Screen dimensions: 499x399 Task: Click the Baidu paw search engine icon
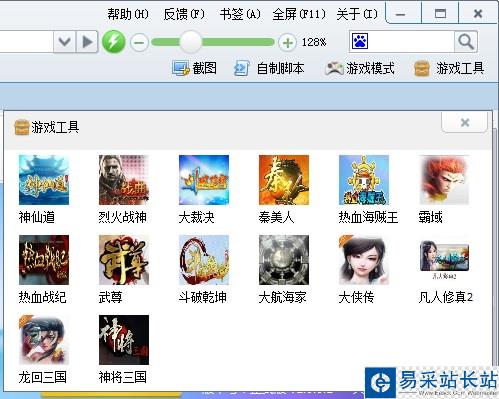pyautogui.click(x=360, y=41)
